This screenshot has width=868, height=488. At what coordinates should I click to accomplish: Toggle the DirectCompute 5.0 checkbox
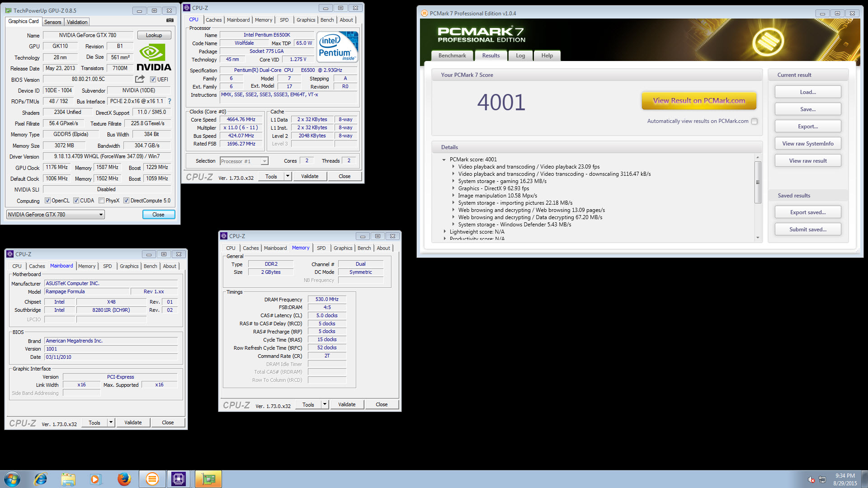click(127, 201)
